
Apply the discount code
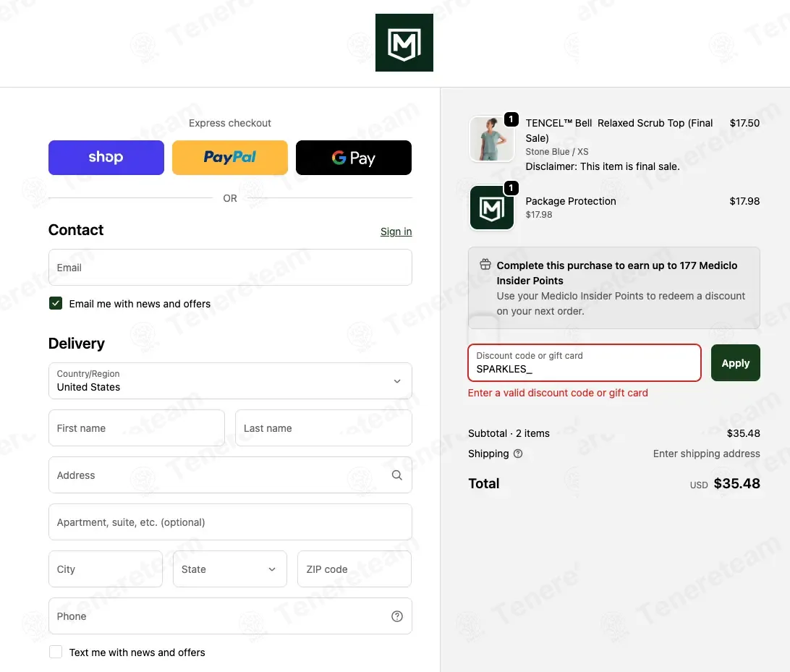point(736,362)
